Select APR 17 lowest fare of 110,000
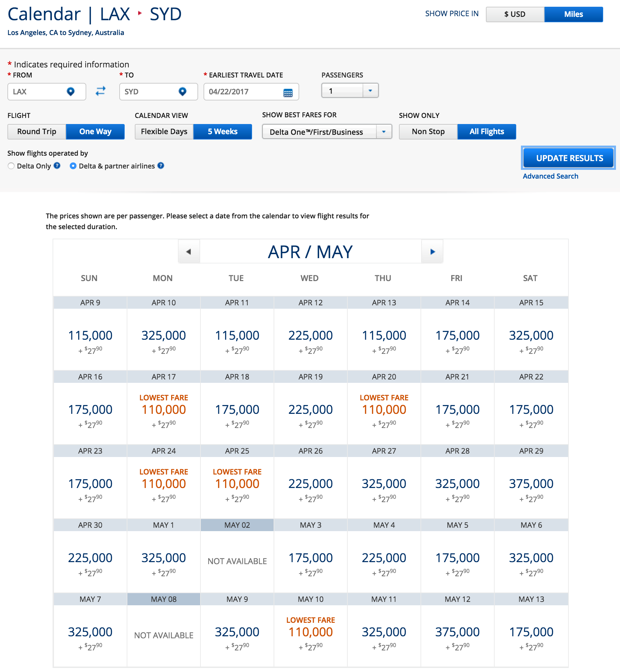 164,410
